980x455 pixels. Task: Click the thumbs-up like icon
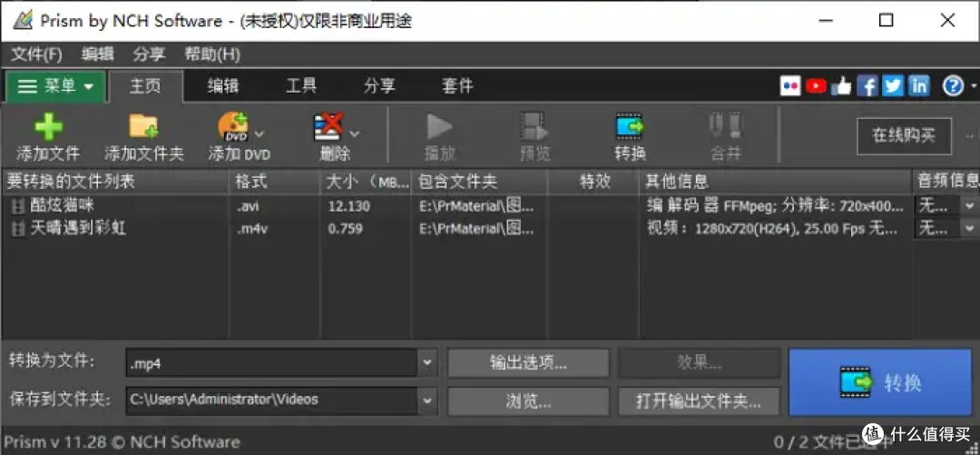(842, 86)
